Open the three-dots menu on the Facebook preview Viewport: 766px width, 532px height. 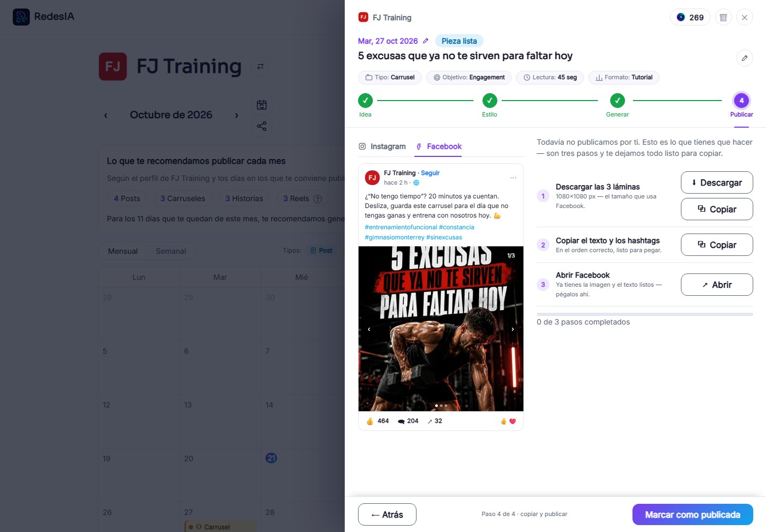513,178
